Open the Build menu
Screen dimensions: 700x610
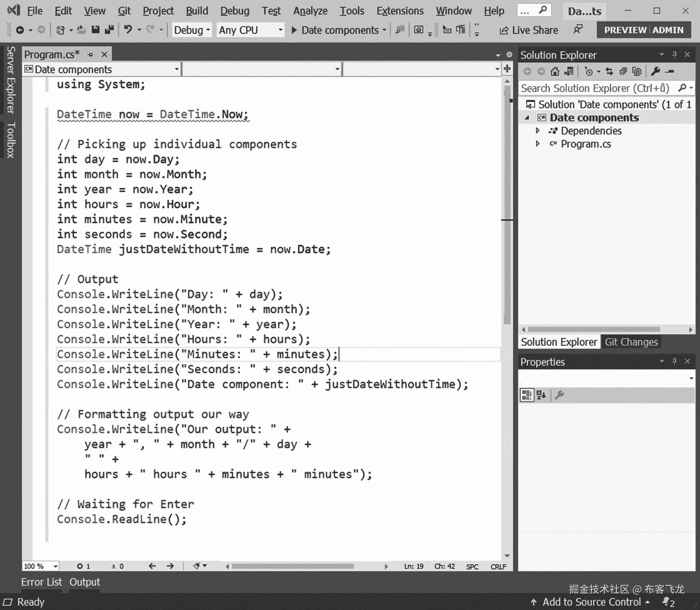pos(197,11)
